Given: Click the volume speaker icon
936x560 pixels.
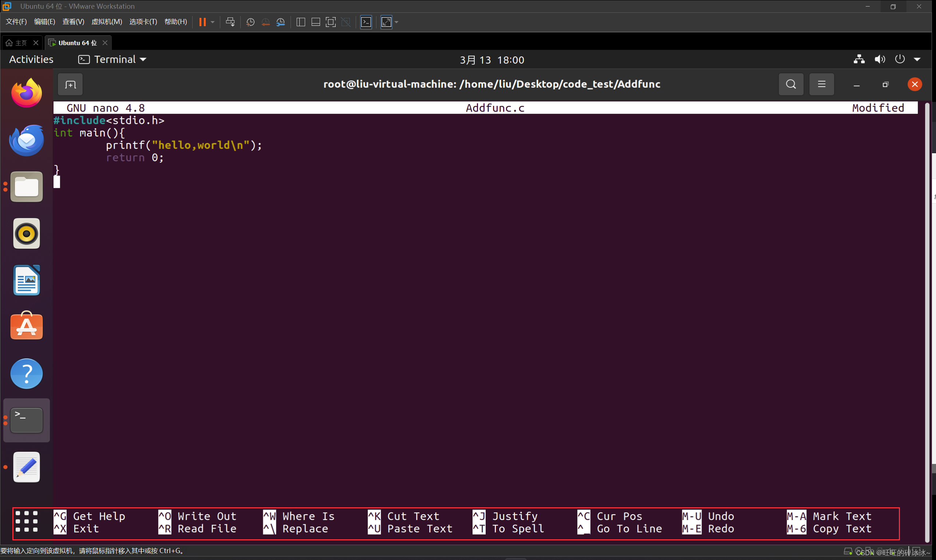Looking at the screenshot, I should pos(879,59).
